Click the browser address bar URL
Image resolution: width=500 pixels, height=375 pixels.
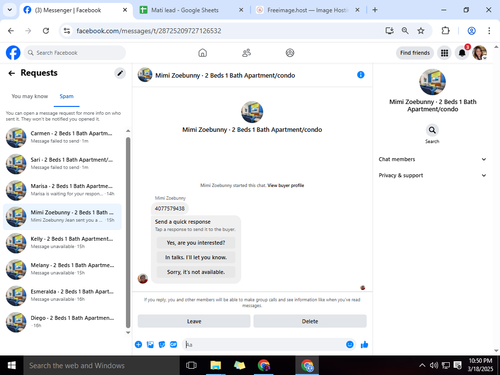(x=149, y=31)
